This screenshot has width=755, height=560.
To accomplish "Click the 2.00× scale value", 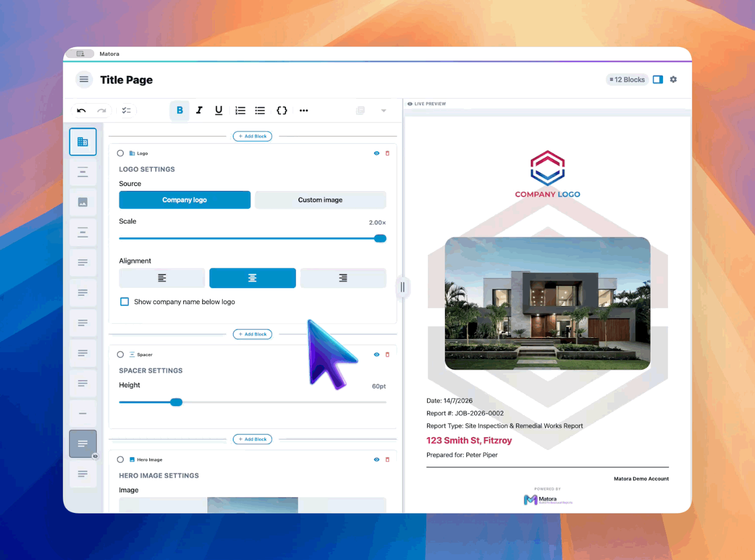I will [377, 222].
